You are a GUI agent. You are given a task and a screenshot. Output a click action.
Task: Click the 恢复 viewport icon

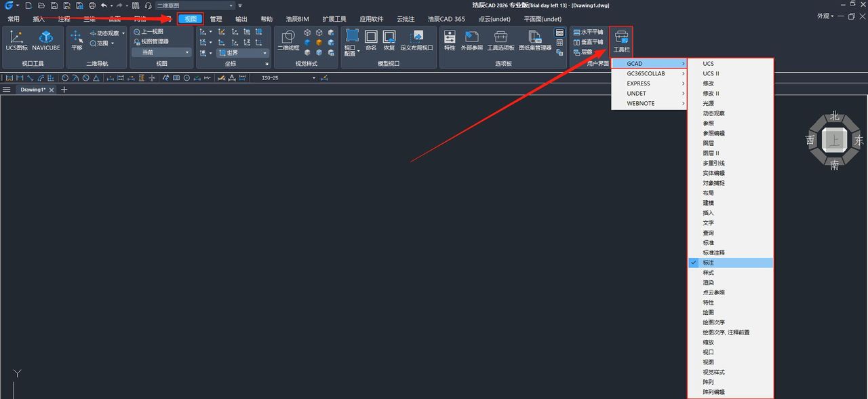click(389, 41)
